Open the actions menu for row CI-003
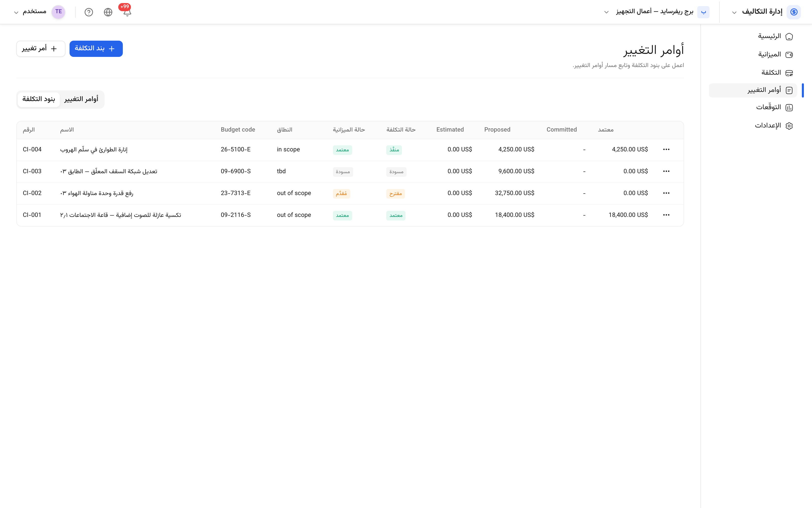The height and width of the screenshot is (508, 812). (666, 171)
